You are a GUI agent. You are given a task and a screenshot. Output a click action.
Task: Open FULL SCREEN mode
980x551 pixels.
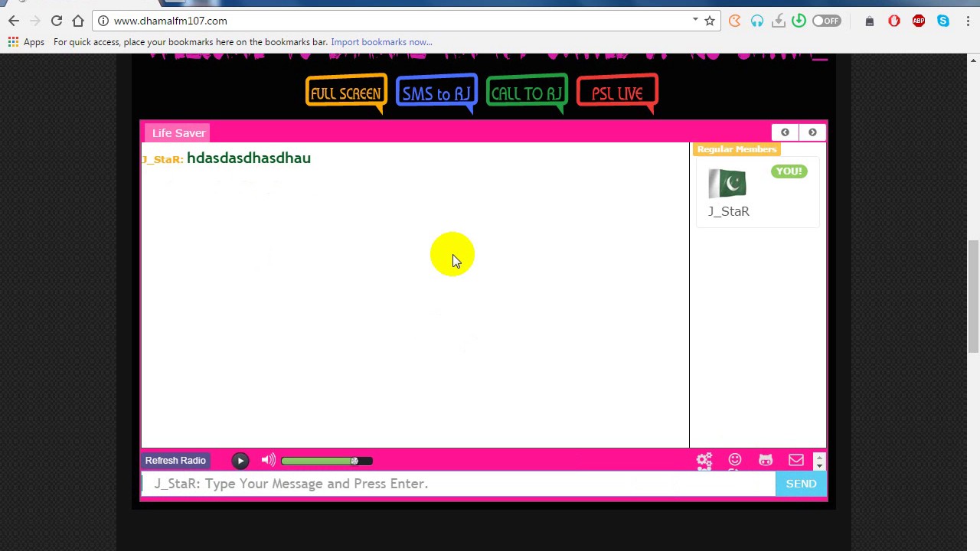point(346,93)
